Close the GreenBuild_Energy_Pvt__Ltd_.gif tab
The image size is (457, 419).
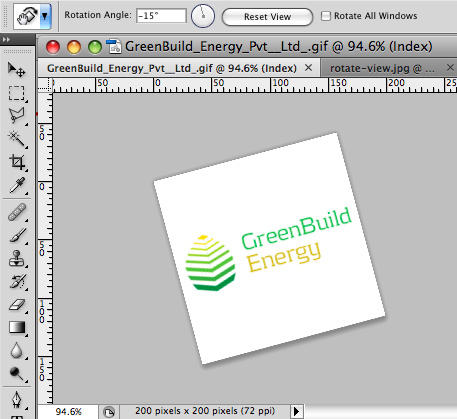click(309, 68)
